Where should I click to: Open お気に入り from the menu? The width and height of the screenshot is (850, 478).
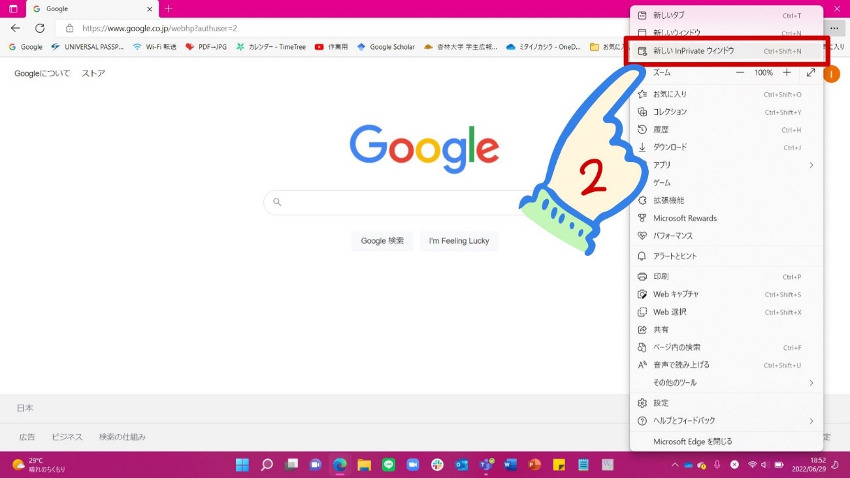point(726,94)
